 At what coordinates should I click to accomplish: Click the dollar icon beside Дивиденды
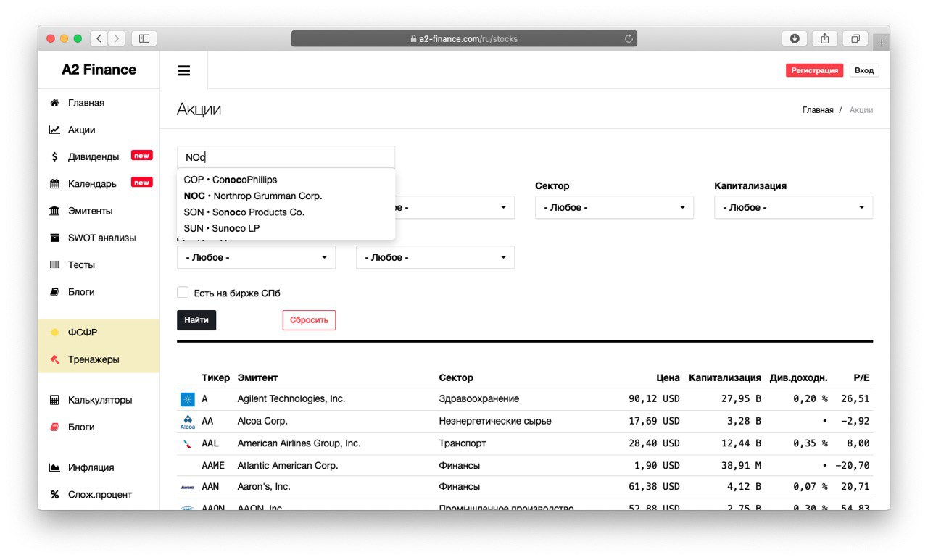(54, 156)
